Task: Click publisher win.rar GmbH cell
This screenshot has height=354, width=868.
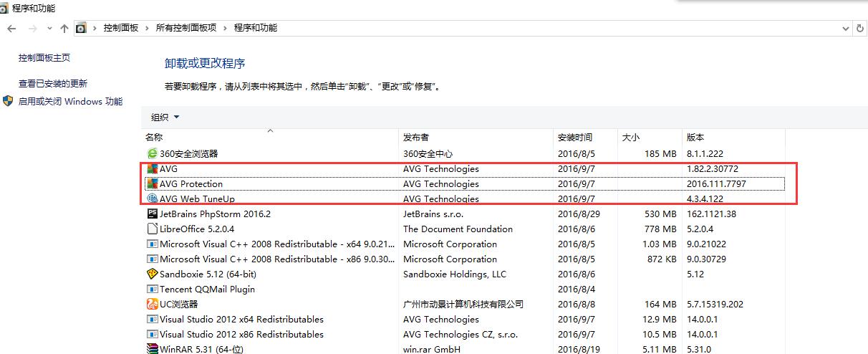Action: point(432,350)
